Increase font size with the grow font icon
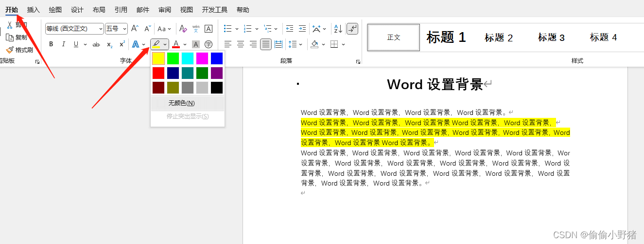This screenshot has width=644, height=244. point(135,29)
